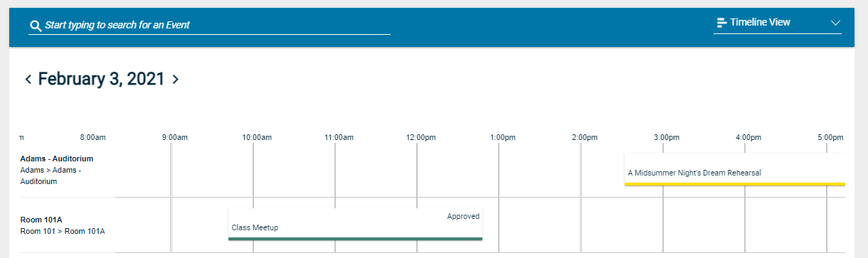Click the Room 101 > Room 101A path
The image size is (868, 258).
pyautogui.click(x=63, y=231)
